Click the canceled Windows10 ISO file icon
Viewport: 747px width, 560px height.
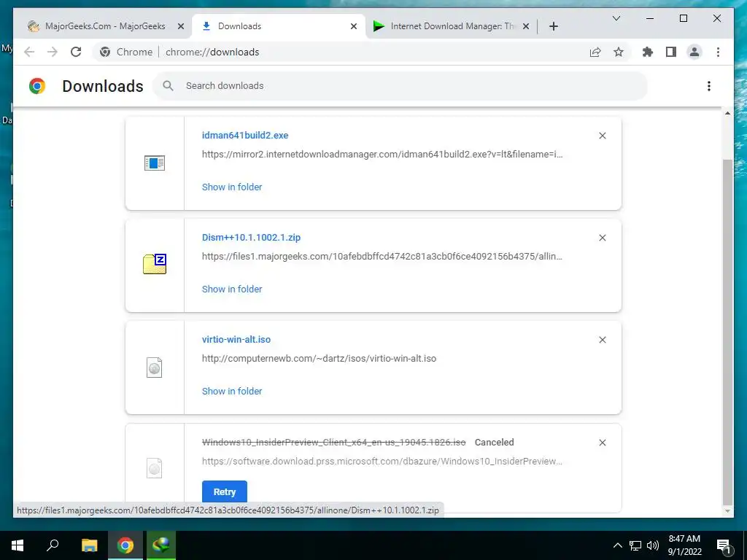[x=155, y=468]
